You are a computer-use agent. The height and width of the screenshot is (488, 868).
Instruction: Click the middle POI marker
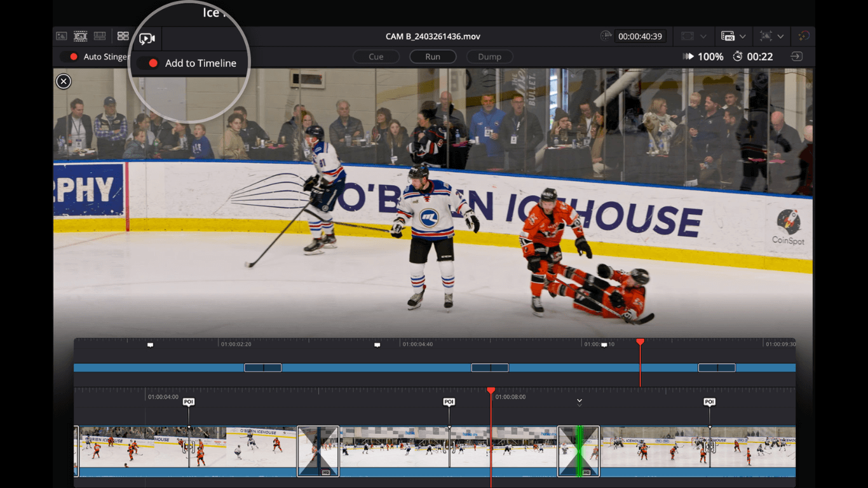[449, 402]
